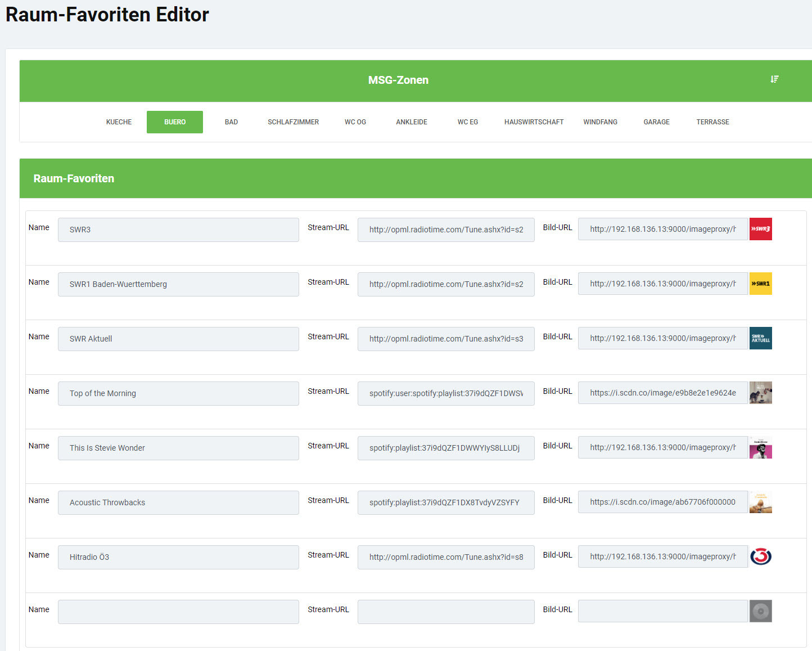Viewport: 812px width, 651px height.
Task: Click the Name label beside SWR3
Action: click(x=39, y=227)
